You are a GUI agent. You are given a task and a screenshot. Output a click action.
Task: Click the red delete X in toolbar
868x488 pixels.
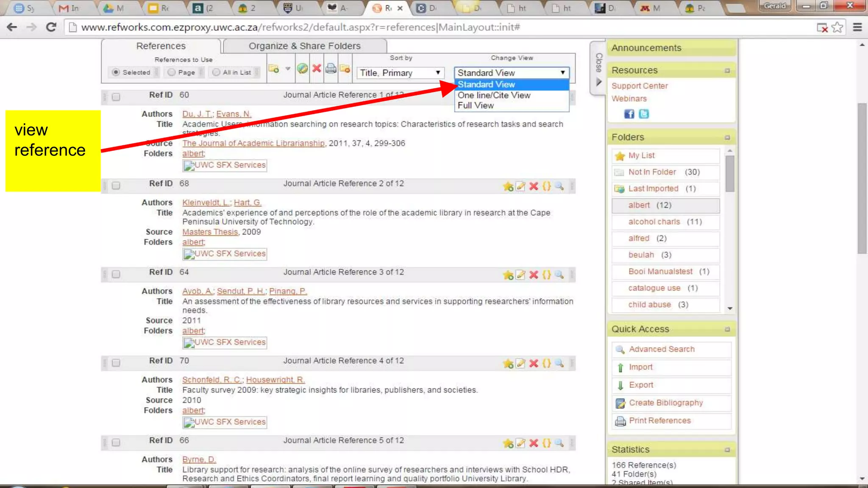pyautogui.click(x=317, y=68)
